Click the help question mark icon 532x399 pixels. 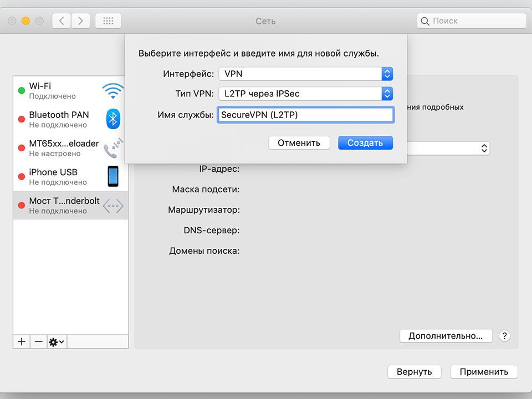(x=504, y=336)
